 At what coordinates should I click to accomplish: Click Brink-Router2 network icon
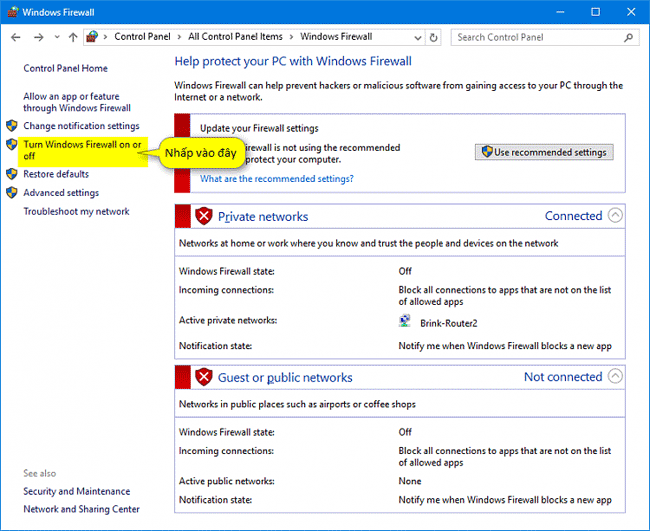(x=405, y=321)
